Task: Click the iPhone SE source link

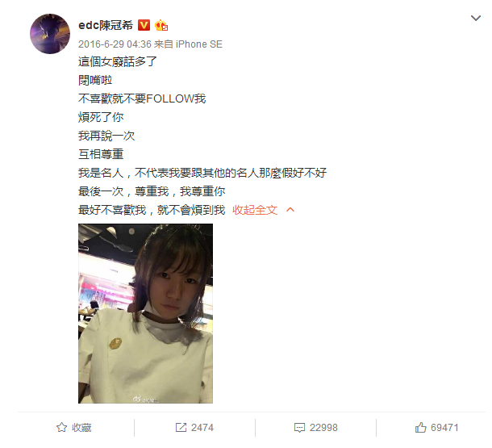Action: pos(199,44)
